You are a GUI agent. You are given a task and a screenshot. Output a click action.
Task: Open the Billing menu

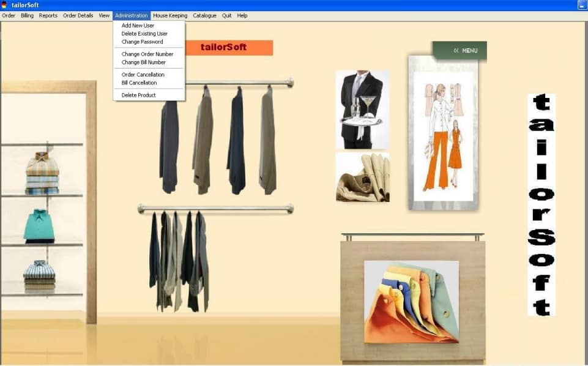pos(27,15)
